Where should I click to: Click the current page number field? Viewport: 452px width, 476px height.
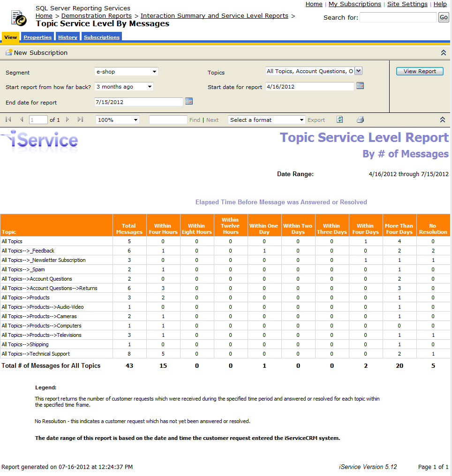pos(38,120)
